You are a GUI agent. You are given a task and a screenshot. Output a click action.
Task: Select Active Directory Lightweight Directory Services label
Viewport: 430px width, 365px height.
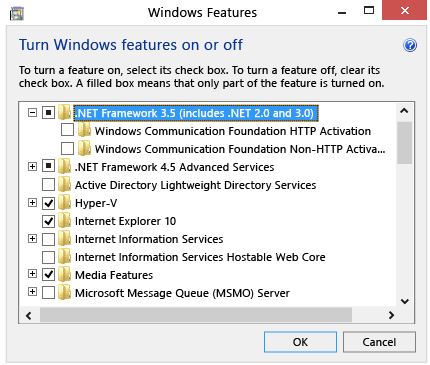[195, 185]
